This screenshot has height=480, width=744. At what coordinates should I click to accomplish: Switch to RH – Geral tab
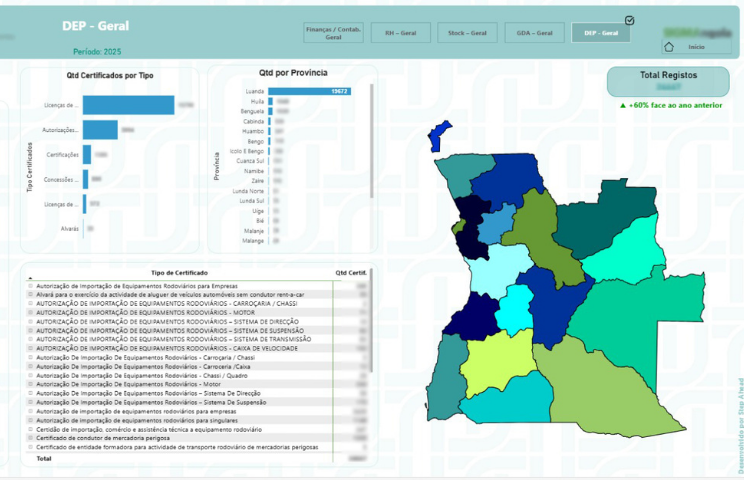[400, 33]
